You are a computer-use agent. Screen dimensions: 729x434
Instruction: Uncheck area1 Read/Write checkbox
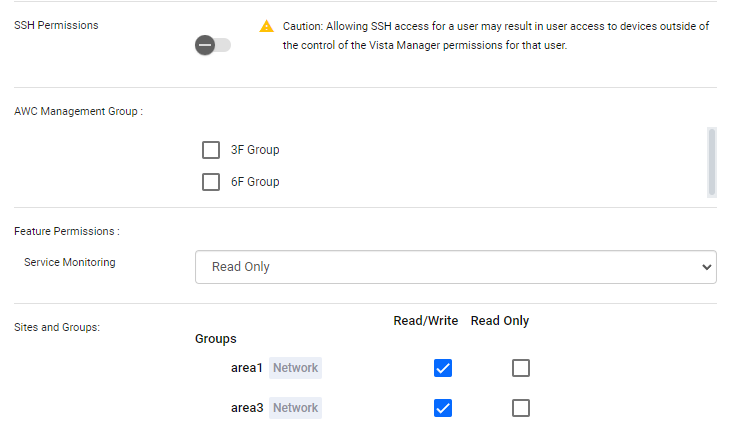pos(443,368)
